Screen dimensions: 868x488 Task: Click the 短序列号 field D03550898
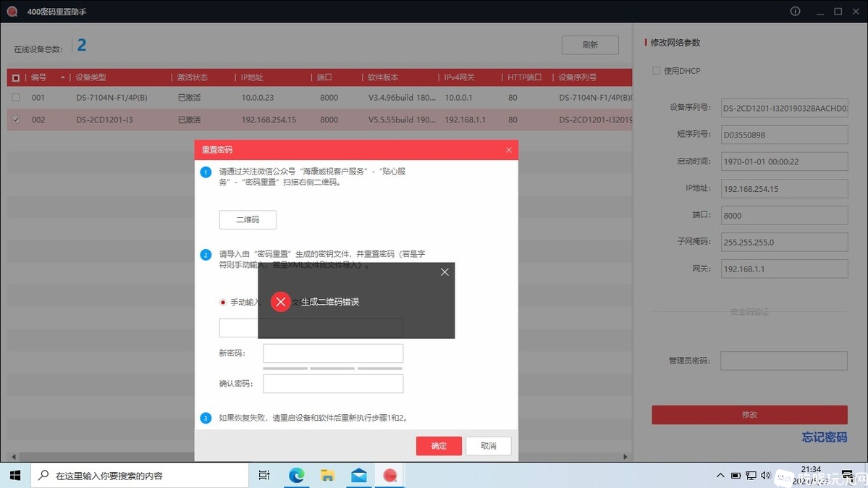[x=784, y=135]
